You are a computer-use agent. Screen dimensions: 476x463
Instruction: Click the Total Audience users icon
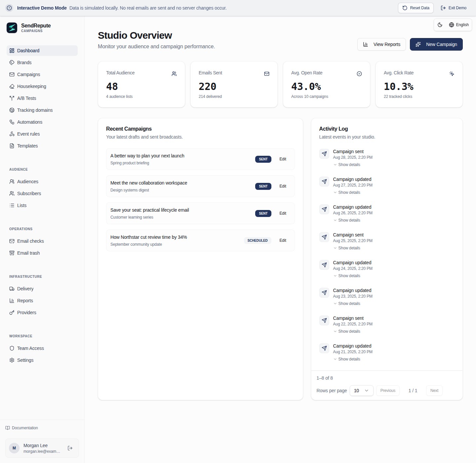[x=174, y=74]
